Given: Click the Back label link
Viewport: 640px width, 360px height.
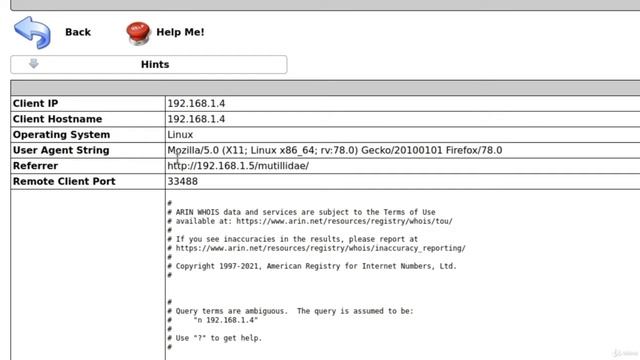Looking at the screenshot, I should 78,32.
